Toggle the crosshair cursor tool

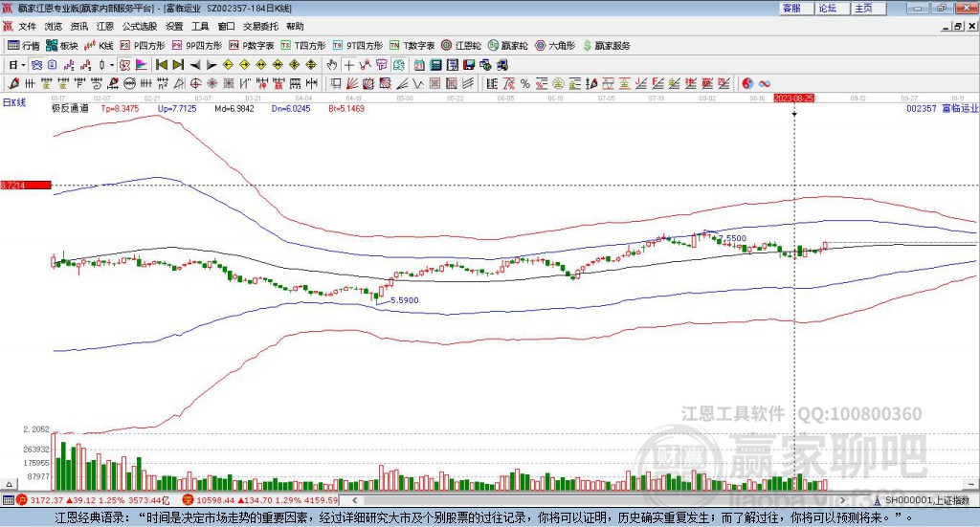tap(348, 65)
